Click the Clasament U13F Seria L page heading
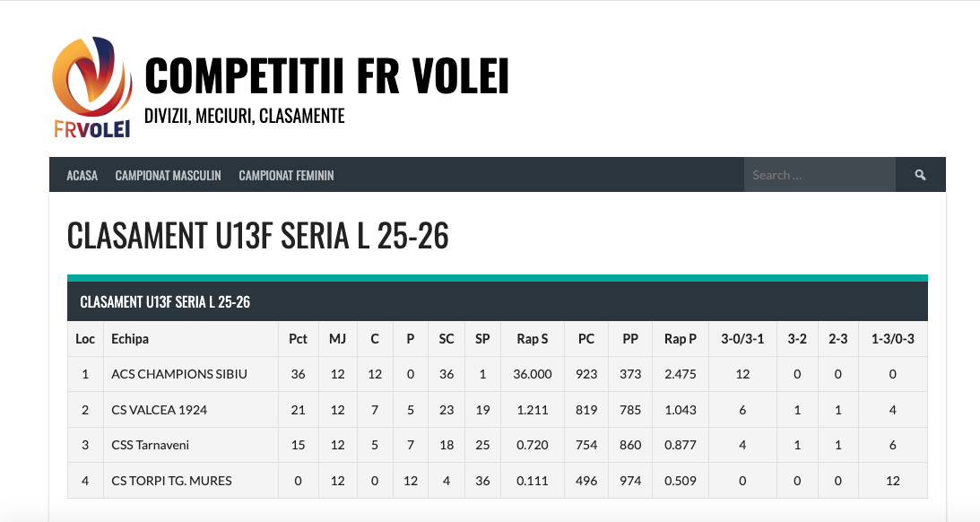The width and height of the screenshot is (980, 522). pos(257,236)
